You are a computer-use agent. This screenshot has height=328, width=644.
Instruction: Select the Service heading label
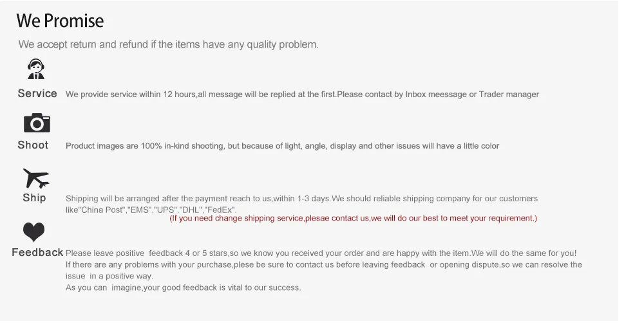click(x=37, y=93)
